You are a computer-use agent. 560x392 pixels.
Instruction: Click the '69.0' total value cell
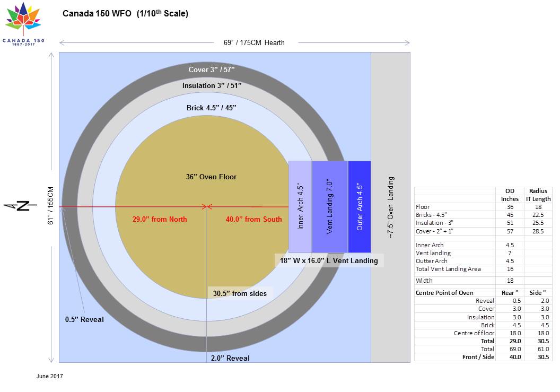point(515,349)
